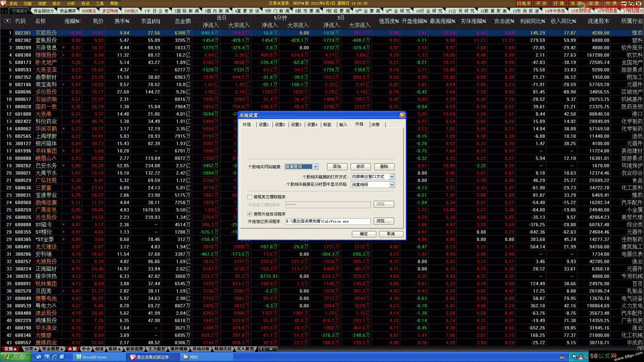Click the 外挂独立资讯程序 path field
Image resolution: width=644 pixels, height=362 pixels.
pos(328,222)
